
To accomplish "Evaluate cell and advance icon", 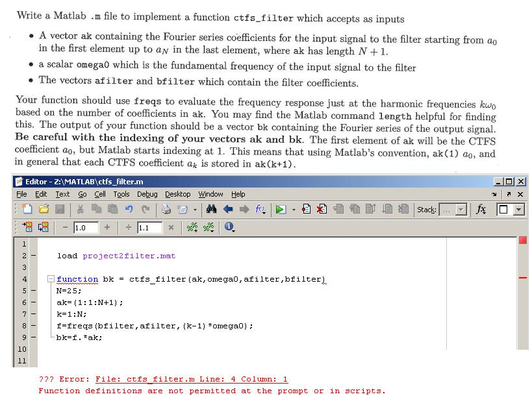I will click(x=43, y=226).
